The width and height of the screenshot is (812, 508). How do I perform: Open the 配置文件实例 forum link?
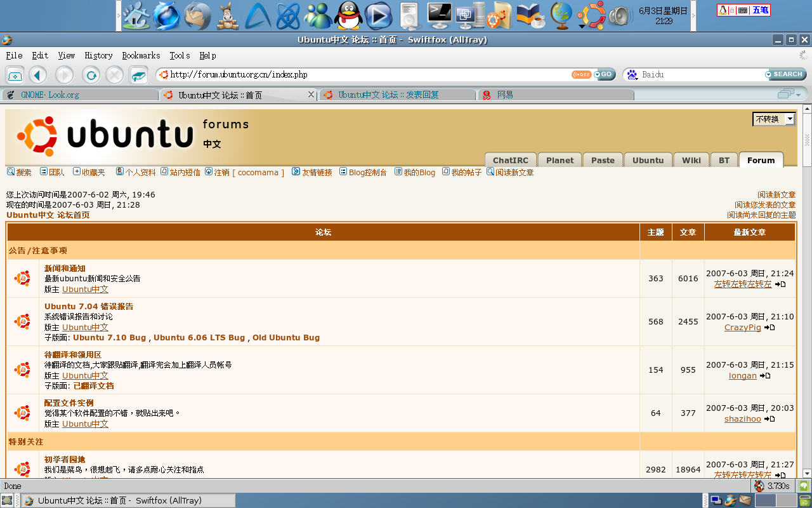69,403
